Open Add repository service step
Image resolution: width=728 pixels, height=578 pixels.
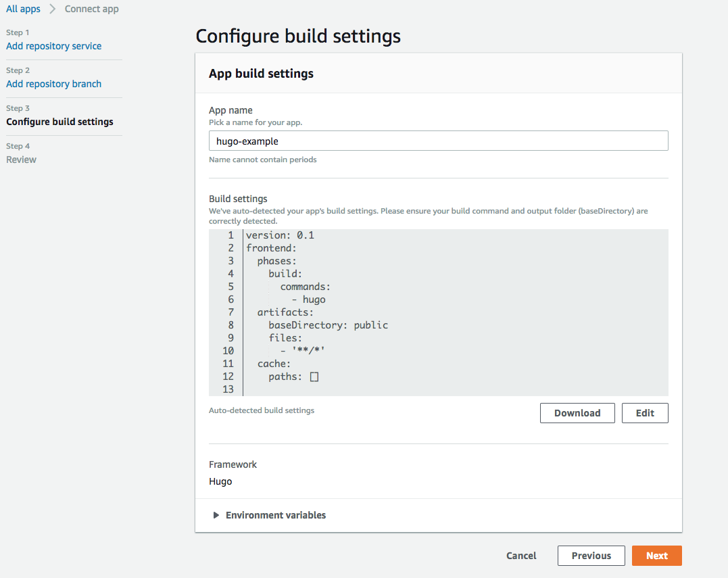point(54,46)
